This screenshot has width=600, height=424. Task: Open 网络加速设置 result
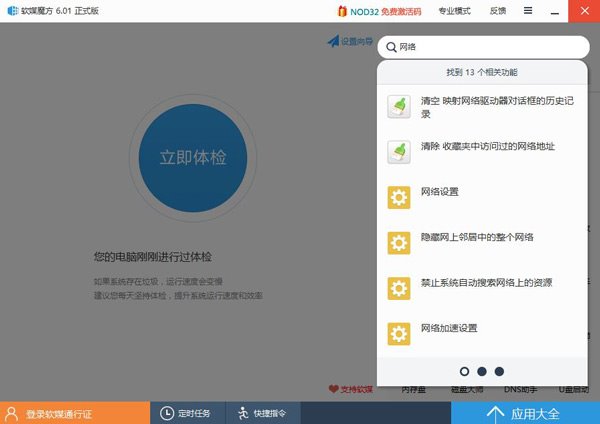pyautogui.click(x=449, y=328)
